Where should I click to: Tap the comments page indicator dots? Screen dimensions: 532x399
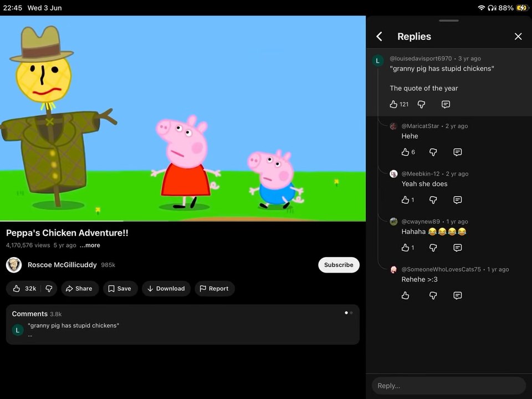[x=349, y=313]
